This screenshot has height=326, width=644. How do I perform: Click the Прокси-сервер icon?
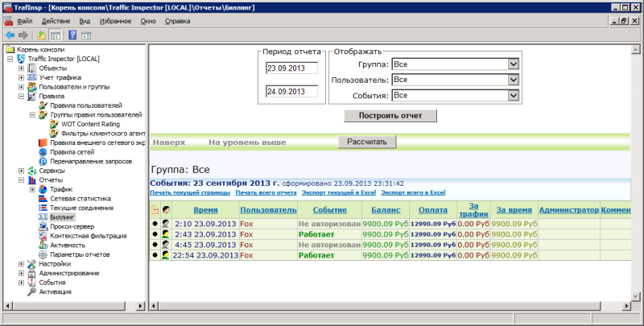click(x=43, y=227)
